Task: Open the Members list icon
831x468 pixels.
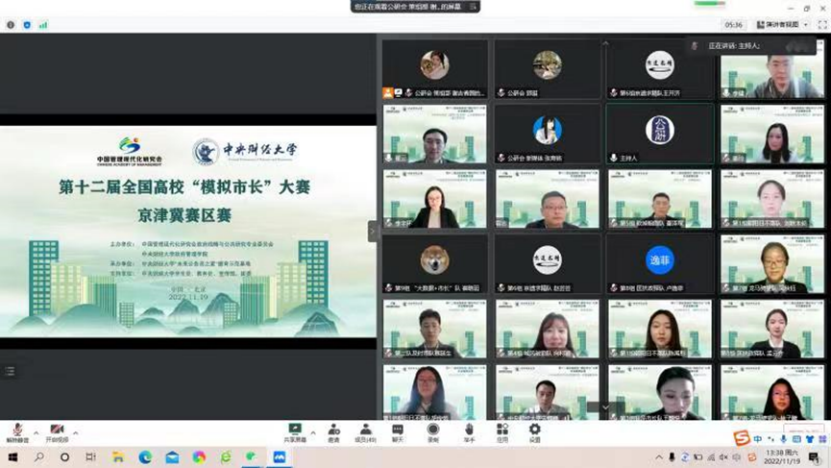Action: [x=365, y=430]
